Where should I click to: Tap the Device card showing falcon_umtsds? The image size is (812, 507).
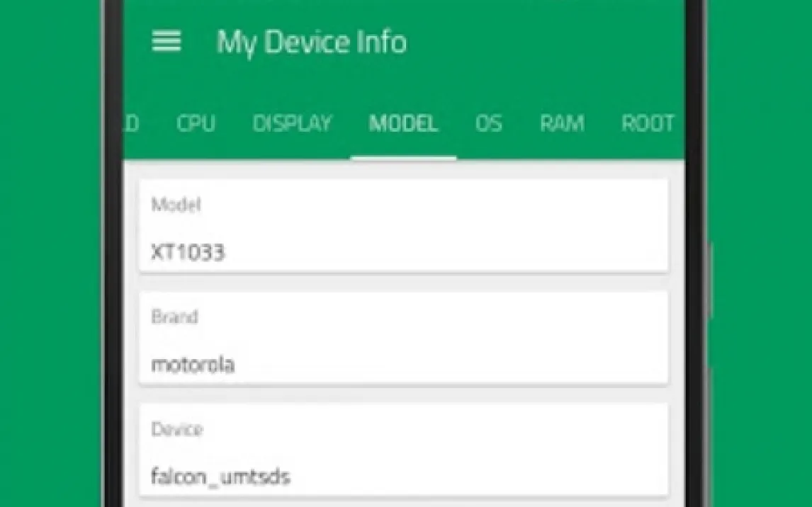(x=403, y=450)
